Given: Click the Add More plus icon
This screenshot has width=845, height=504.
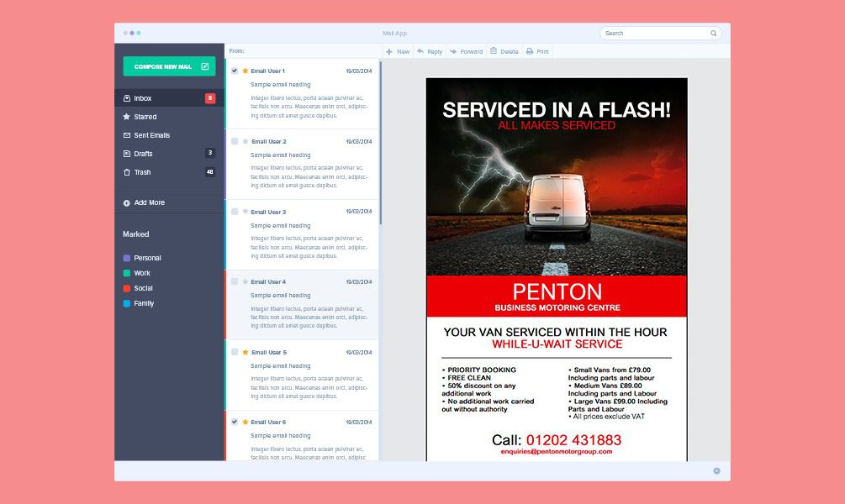Looking at the screenshot, I should coord(127,203).
